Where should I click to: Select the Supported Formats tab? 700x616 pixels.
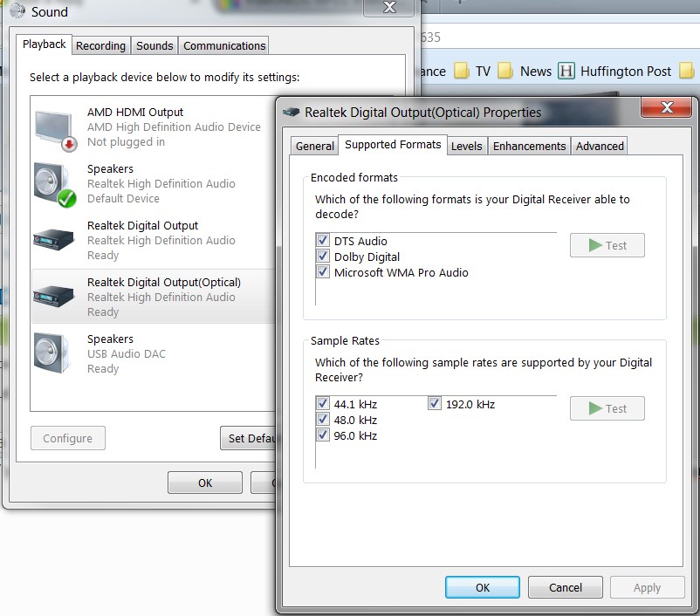[x=393, y=145]
